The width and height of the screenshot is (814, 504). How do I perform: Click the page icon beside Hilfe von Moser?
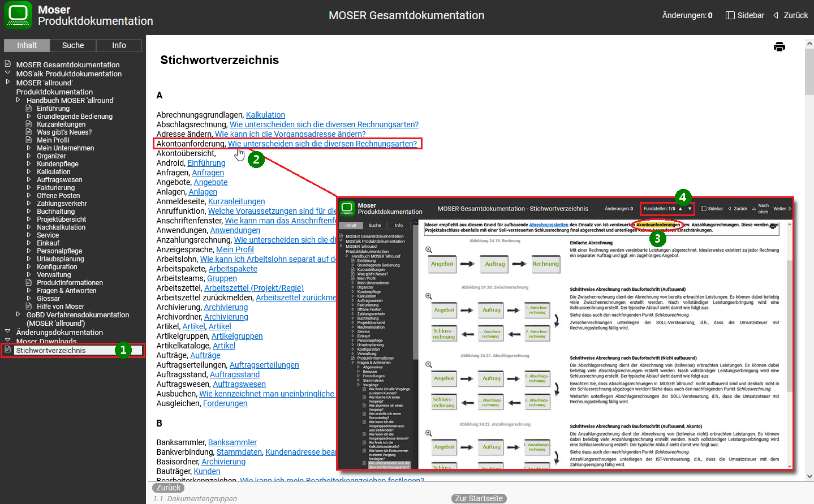coord(29,306)
